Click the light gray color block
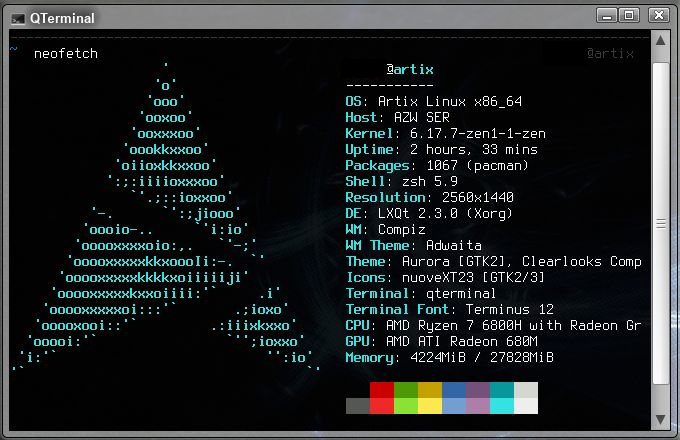Image resolution: width=680 pixels, height=440 pixels. (526, 390)
